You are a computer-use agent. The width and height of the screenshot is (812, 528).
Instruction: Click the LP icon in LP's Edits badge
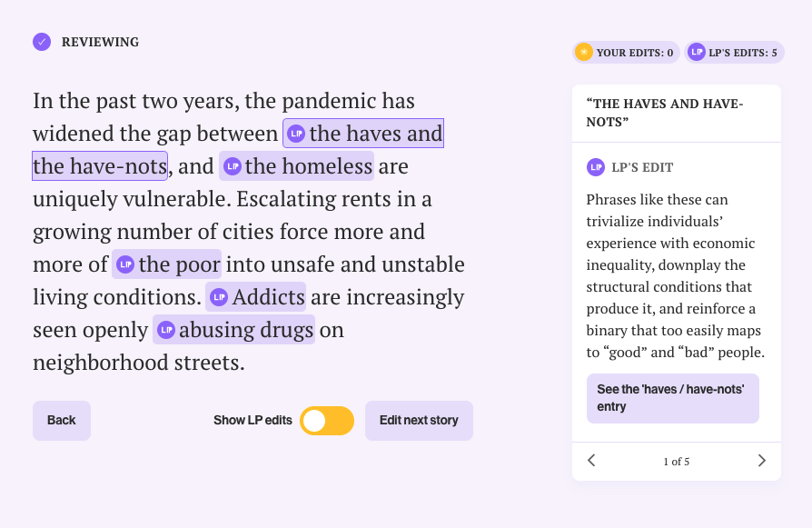point(697,53)
